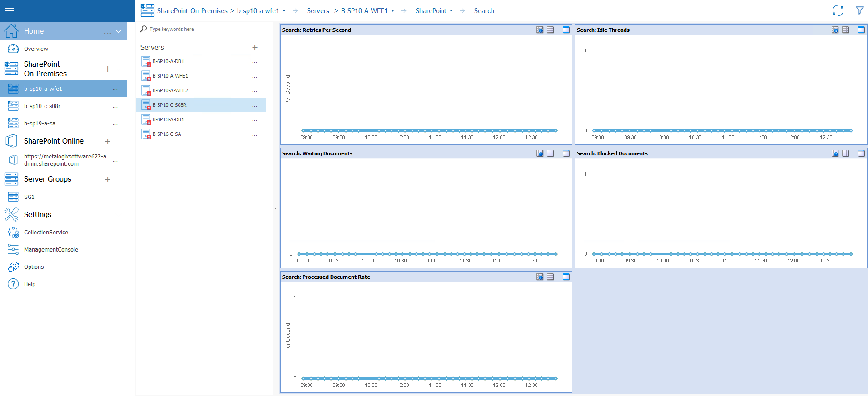Select the b-sp19-a-sa farm

click(40, 123)
